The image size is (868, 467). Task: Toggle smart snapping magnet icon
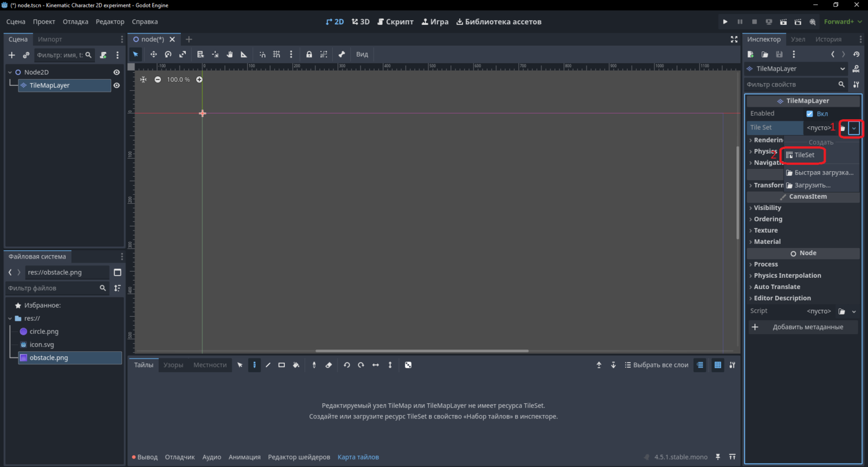pos(262,54)
